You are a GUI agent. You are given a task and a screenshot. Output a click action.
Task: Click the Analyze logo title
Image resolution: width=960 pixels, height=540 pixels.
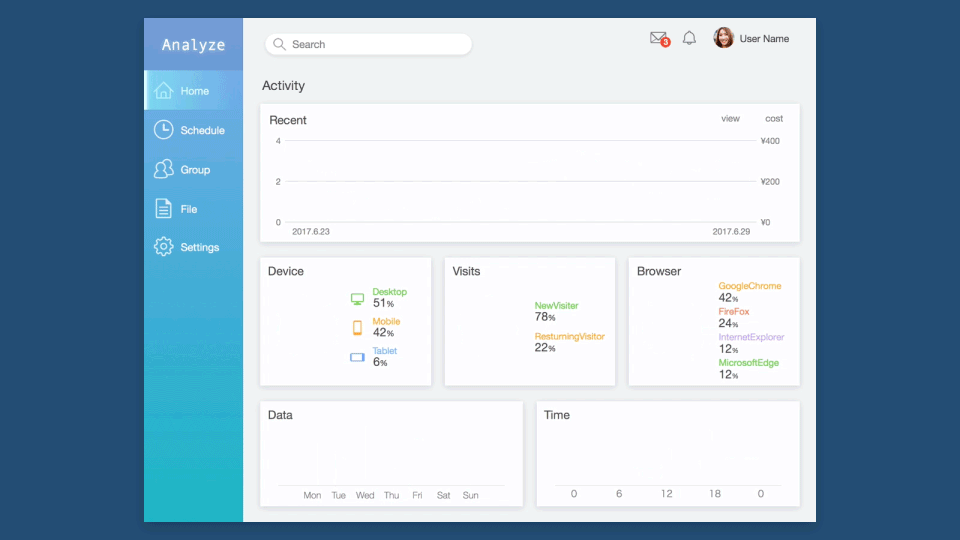(x=193, y=45)
